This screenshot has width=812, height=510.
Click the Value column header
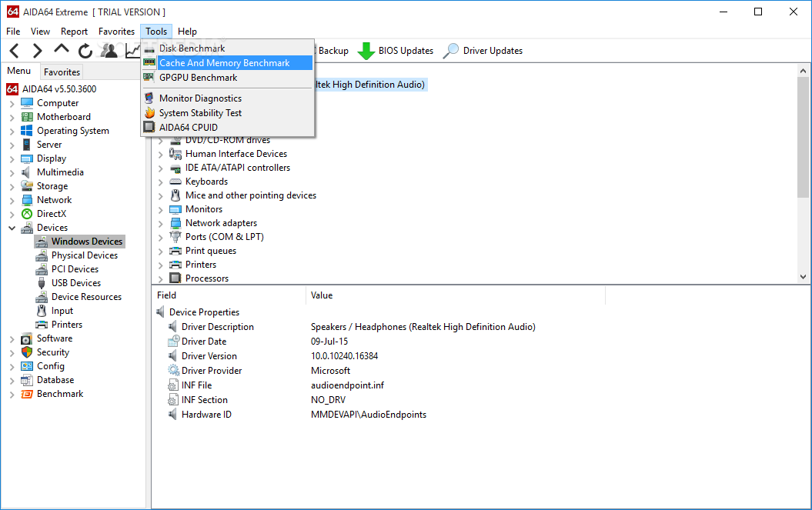click(x=455, y=295)
